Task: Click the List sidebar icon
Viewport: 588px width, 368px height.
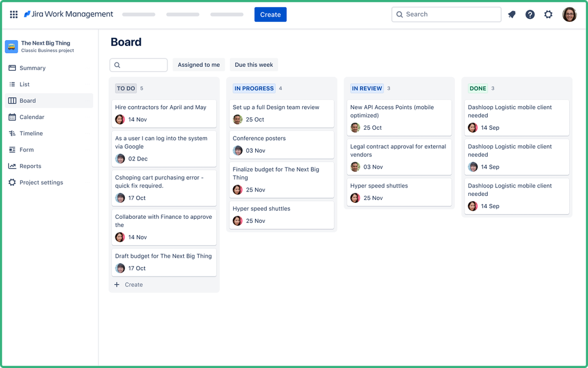Action: [x=12, y=84]
